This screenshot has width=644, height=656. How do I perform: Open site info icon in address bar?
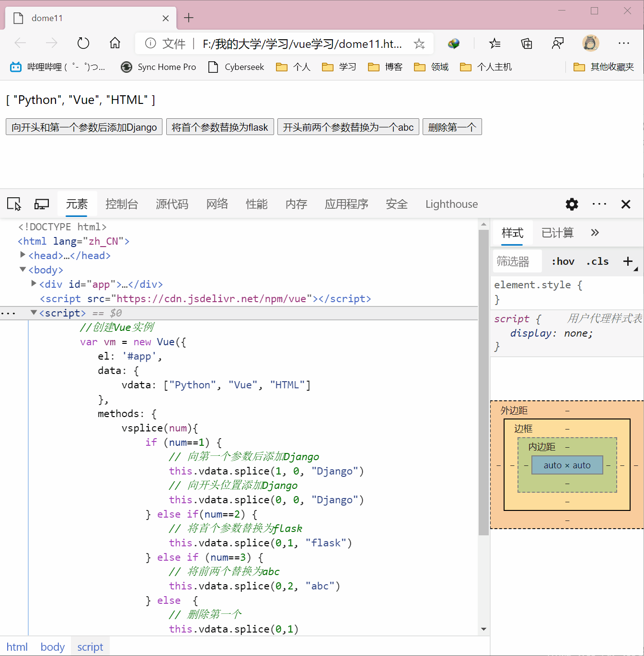point(150,44)
